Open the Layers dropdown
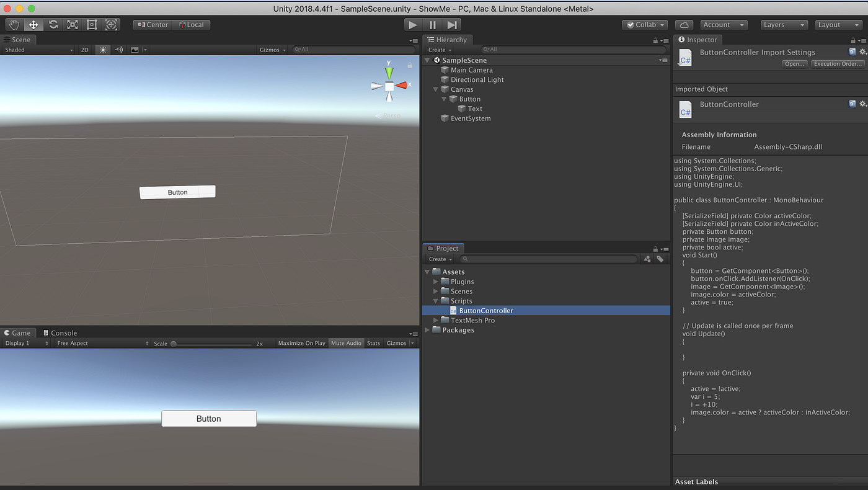 pos(784,25)
